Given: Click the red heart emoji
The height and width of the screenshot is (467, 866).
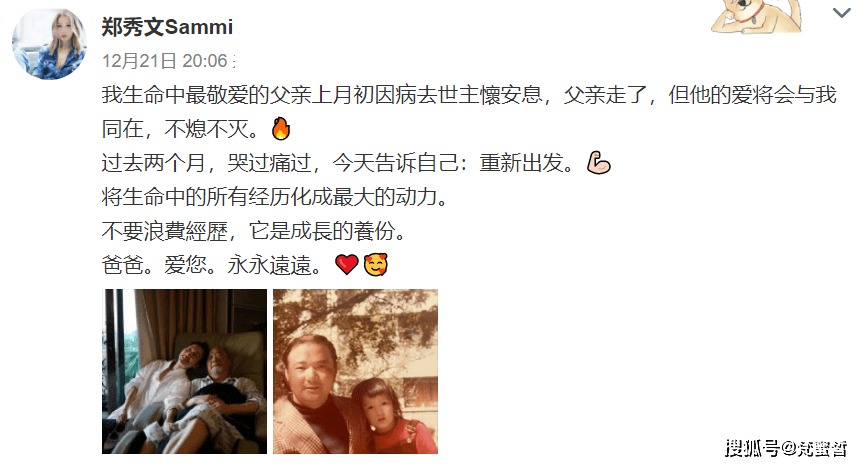Looking at the screenshot, I should point(347,265).
